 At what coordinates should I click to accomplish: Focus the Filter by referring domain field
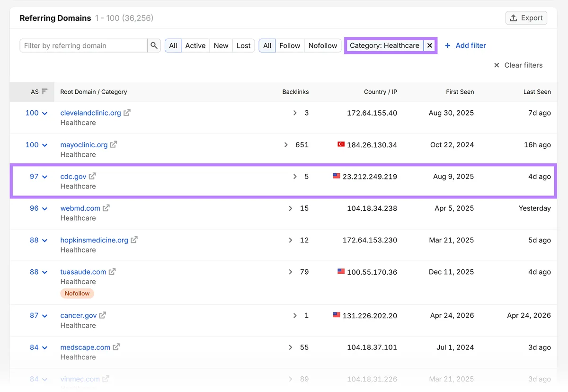coord(84,45)
